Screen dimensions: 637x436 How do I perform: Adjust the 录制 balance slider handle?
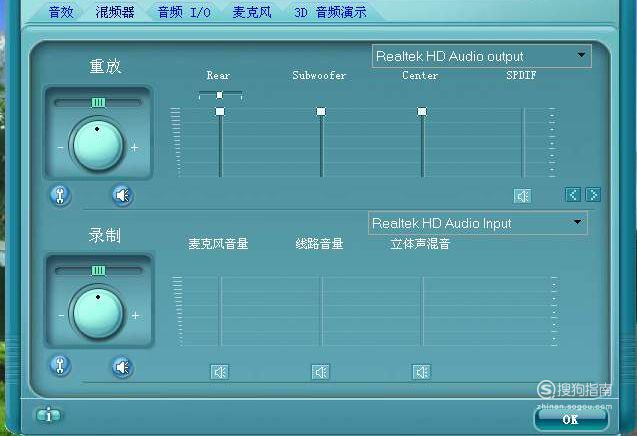click(98, 270)
